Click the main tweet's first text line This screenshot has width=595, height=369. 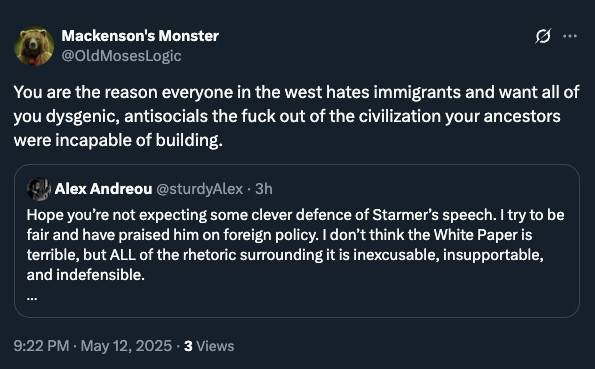(x=296, y=92)
